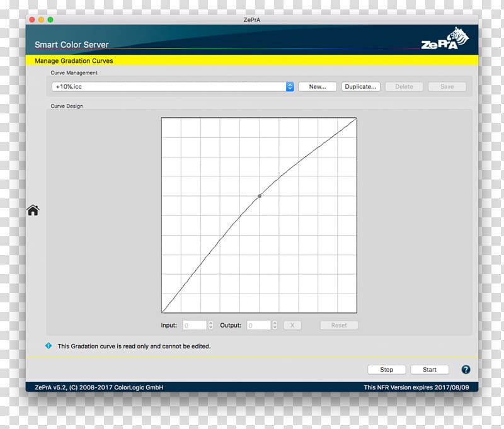This screenshot has height=429, width=504.
Task: Click the X button next to Output
Action: (292, 326)
